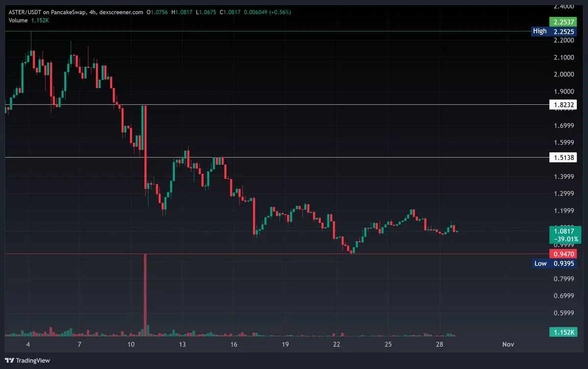Click date label 28 on time axis
Screen dimensions: 588x369
[439, 344]
